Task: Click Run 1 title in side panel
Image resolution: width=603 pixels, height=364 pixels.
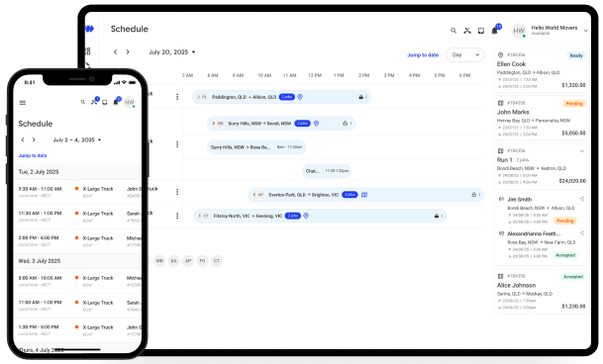Action: point(504,160)
